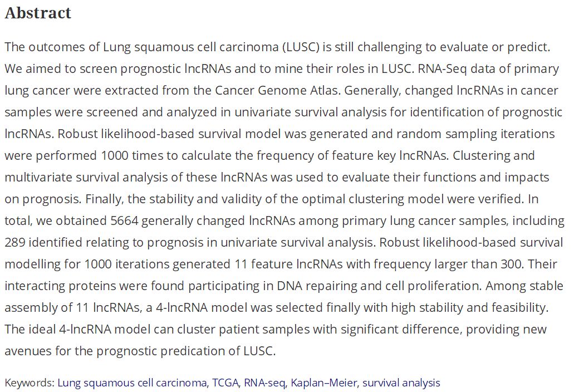Follow the RNA-seq keyword link
The image size is (574, 392).
click(x=265, y=383)
